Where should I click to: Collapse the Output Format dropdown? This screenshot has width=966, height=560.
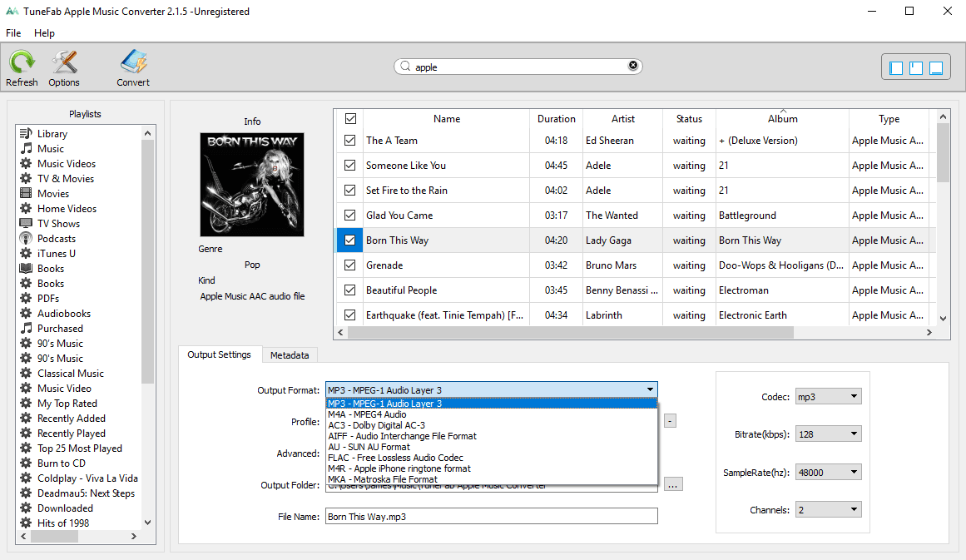pos(649,389)
